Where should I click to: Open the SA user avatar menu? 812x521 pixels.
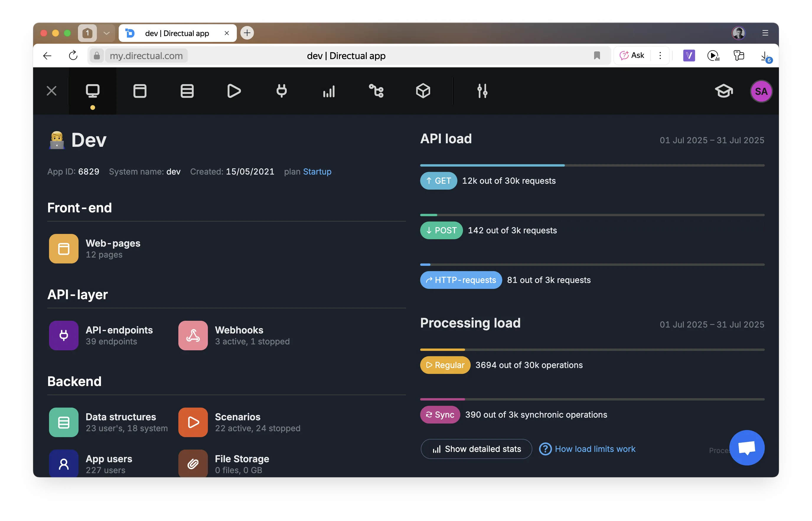[761, 91]
